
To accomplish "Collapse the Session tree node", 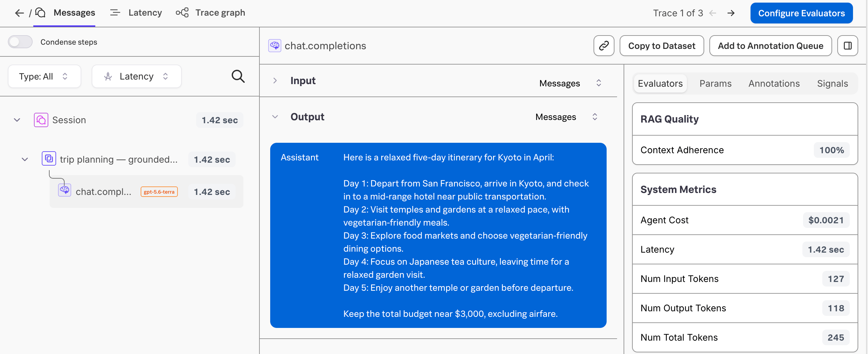I will (x=17, y=120).
